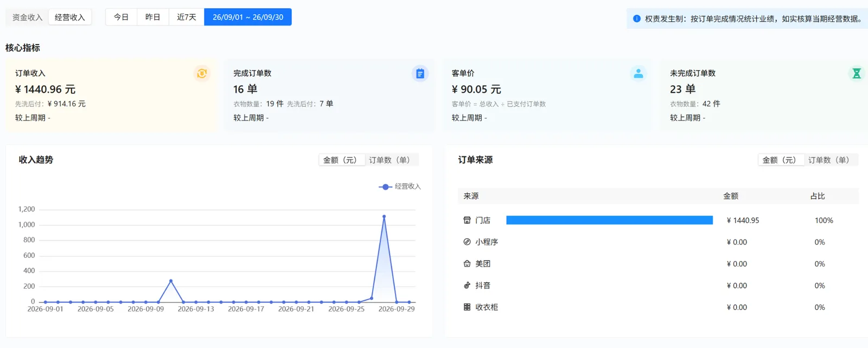Click the unfinished orders hourglass icon
Image resolution: width=868 pixels, height=348 pixels.
click(x=857, y=73)
